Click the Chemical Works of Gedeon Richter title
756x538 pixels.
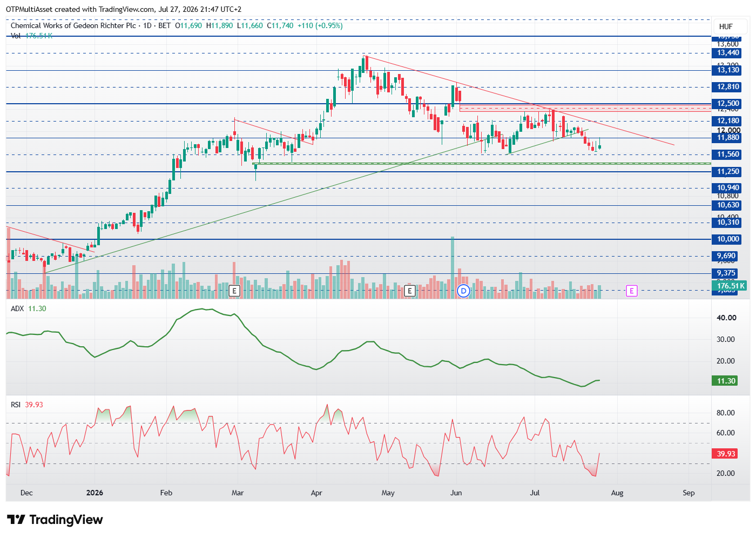[x=73, y=25]
